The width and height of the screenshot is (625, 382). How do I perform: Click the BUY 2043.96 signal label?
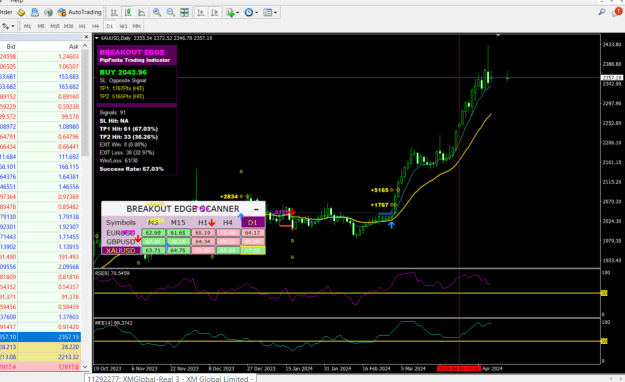[123, 73]
